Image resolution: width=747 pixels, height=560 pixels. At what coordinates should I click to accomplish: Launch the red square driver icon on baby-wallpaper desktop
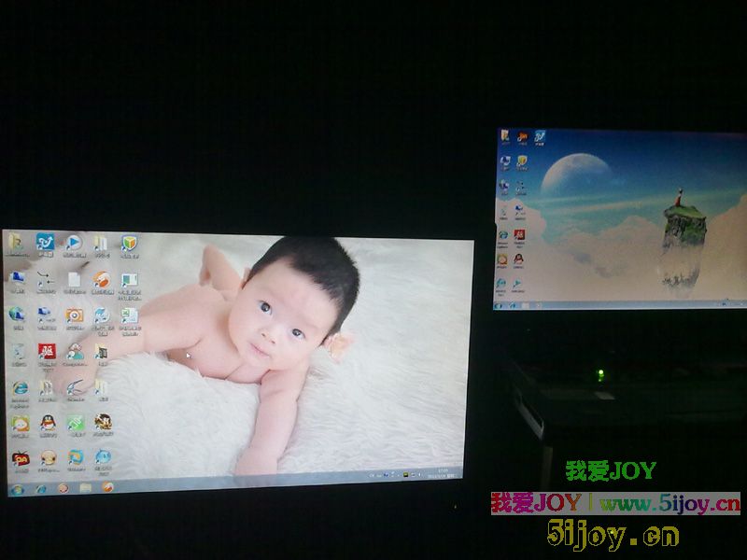[47, 352]
